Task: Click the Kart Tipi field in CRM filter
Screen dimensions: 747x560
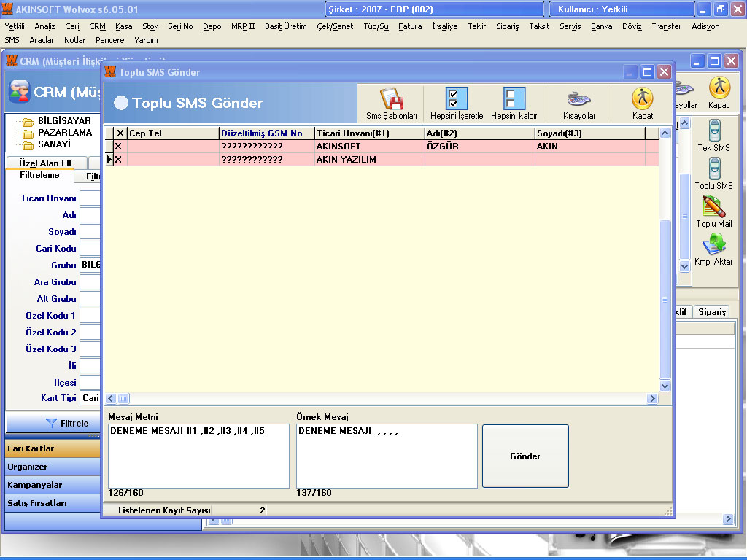Action: click(90, 398)
